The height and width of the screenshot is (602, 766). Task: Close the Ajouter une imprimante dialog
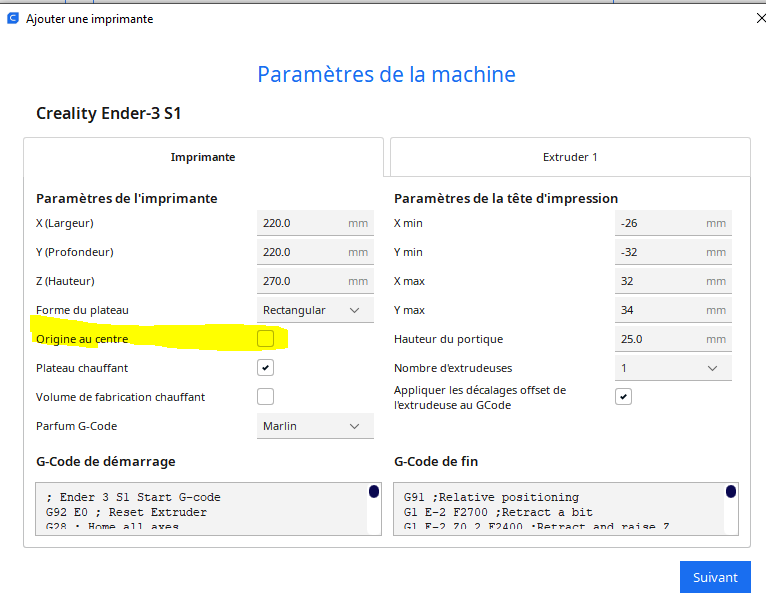pyautogui.click(x=761, y=19)
